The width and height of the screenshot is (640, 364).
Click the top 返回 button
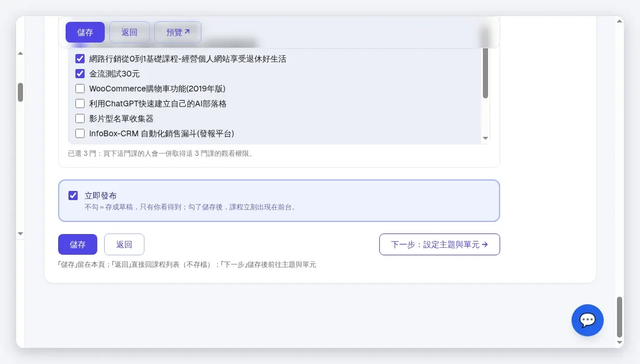[129, 32]
